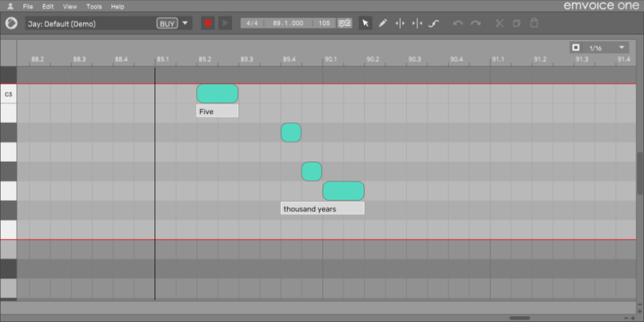
Task: Select the pitch curve tool
Action: tap(433, 23)
